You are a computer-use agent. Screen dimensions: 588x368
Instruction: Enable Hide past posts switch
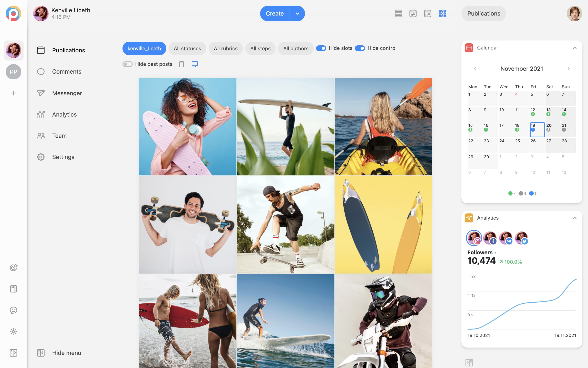(127, 64)
